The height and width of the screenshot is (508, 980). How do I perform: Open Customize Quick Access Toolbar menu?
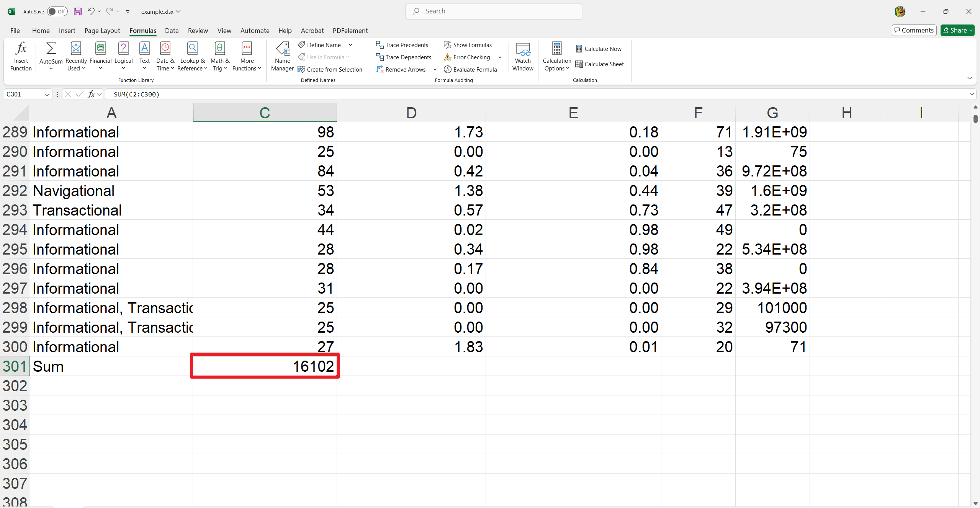(x=128, y=11)
